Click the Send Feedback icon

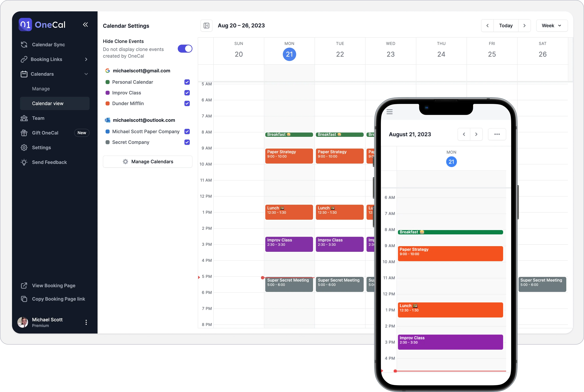(24, 162)
